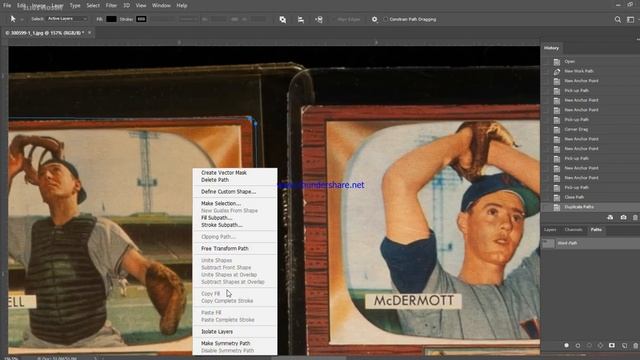Fill path with foreground color icon
This screenshot has width=640, height=360.
pos(567,345)
